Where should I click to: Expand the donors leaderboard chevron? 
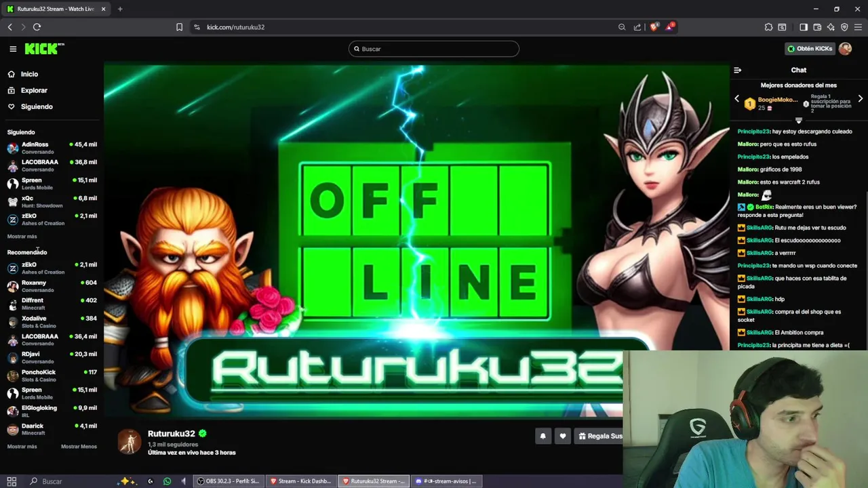point(799,120)
